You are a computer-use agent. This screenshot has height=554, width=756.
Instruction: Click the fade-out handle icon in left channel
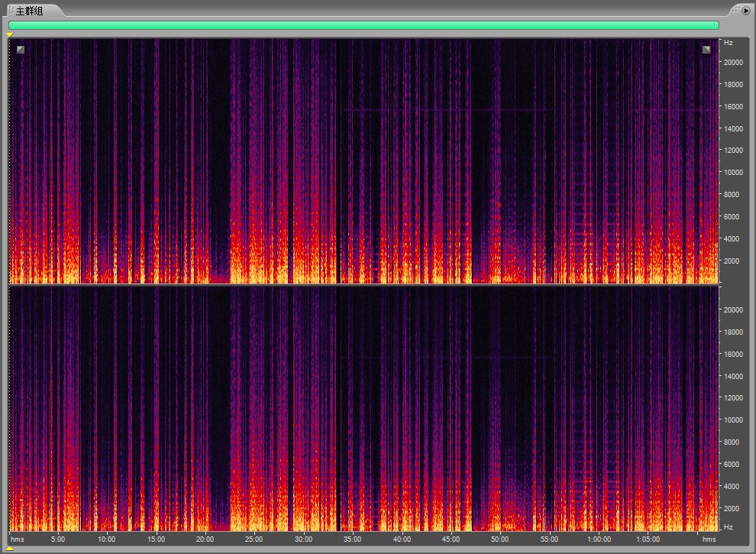point(706,50)
